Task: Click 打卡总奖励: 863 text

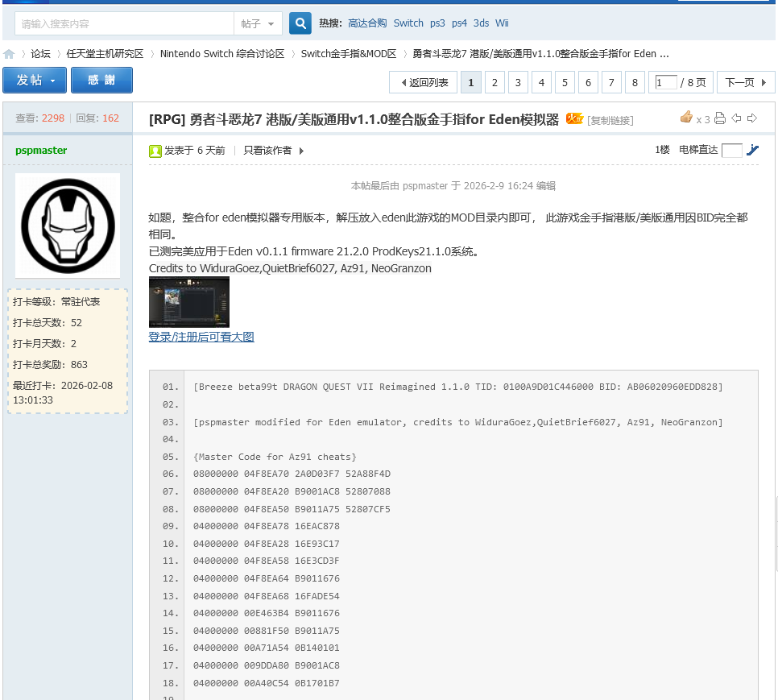Action: (50, 365)
